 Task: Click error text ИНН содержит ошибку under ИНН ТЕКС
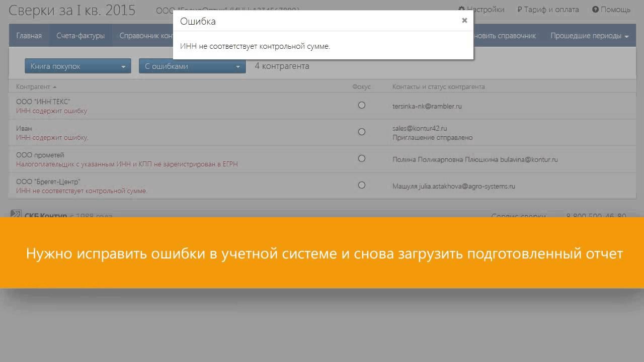[51, 111]
